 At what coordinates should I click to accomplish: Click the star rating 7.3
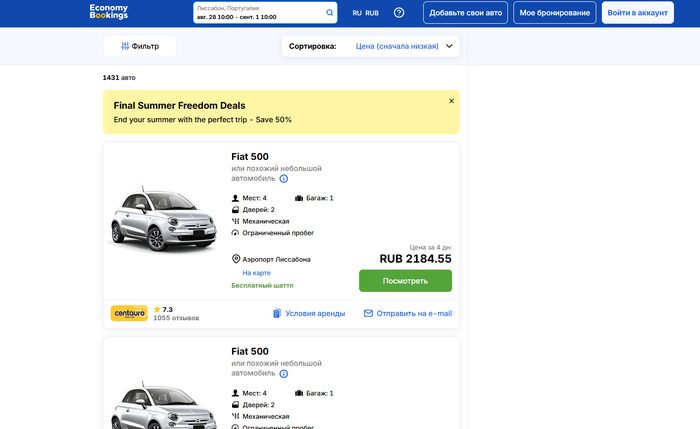click(163, 309)
